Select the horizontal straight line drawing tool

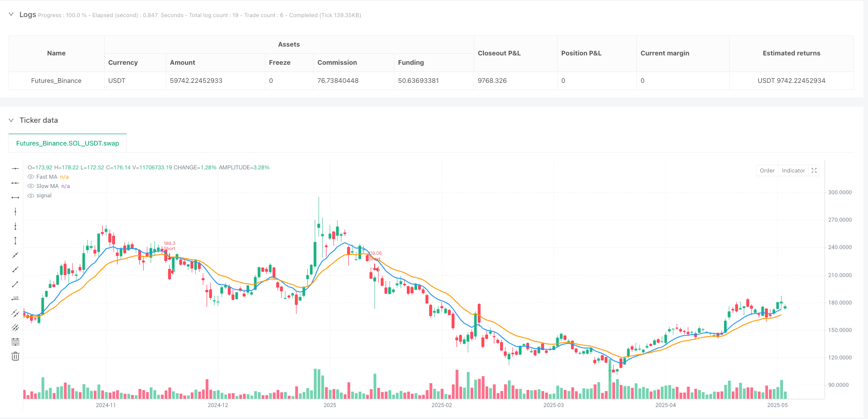(16, 168)
